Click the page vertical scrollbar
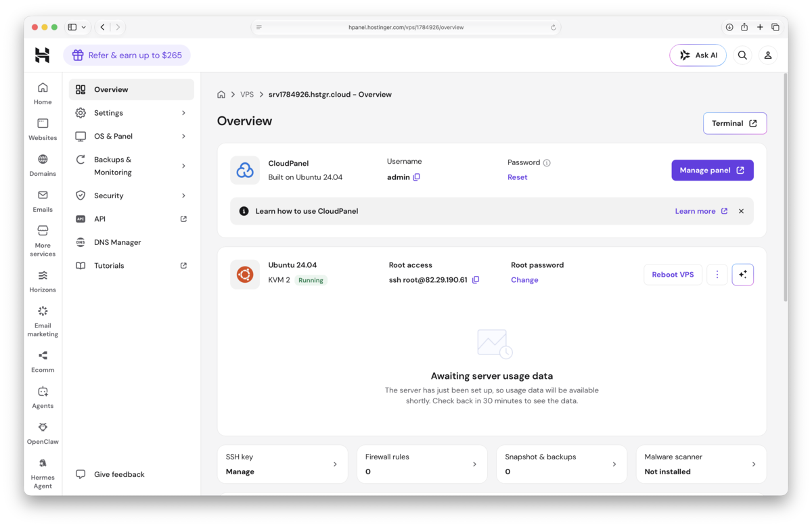Viewport: 812px width, 527px height. (x=785, y=187)
